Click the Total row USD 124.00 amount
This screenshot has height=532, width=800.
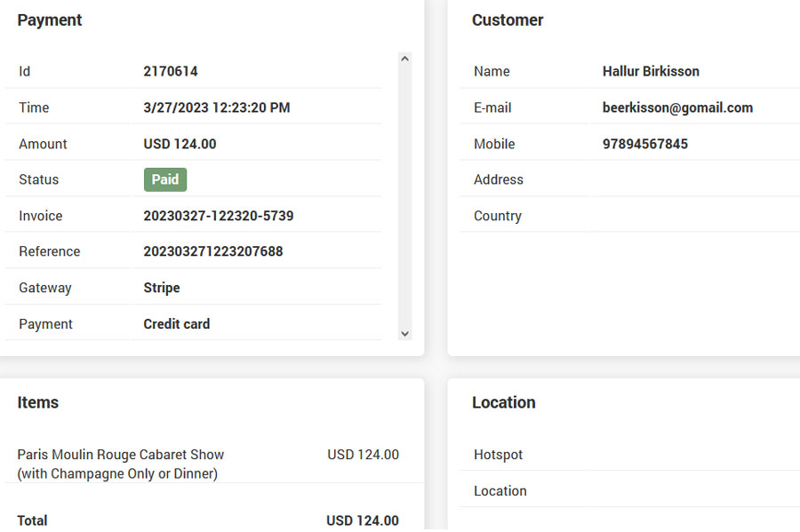[362, 520]
